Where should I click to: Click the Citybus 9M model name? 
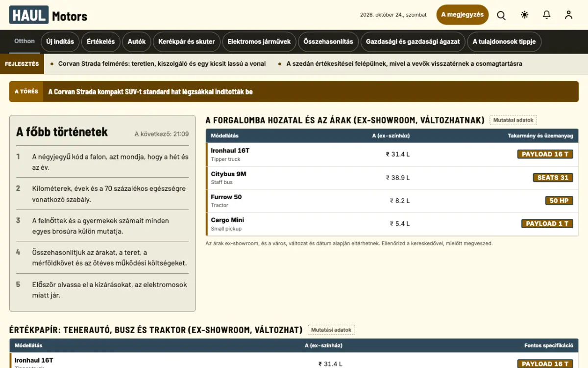229,174
